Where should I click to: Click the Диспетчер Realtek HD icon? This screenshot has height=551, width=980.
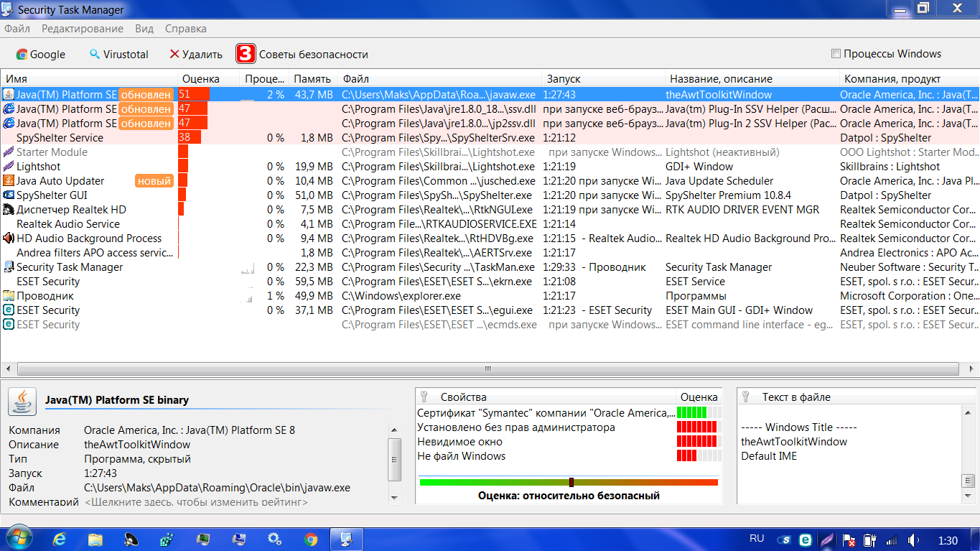pos(9,209)
